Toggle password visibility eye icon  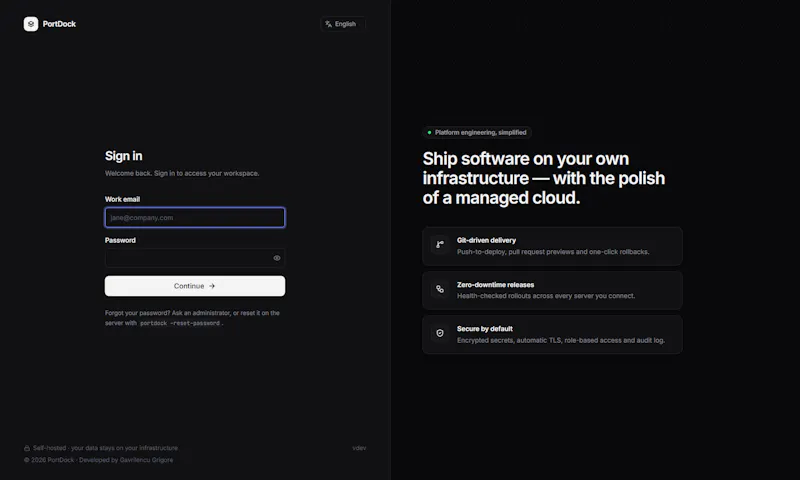click(x=277, y=258)
